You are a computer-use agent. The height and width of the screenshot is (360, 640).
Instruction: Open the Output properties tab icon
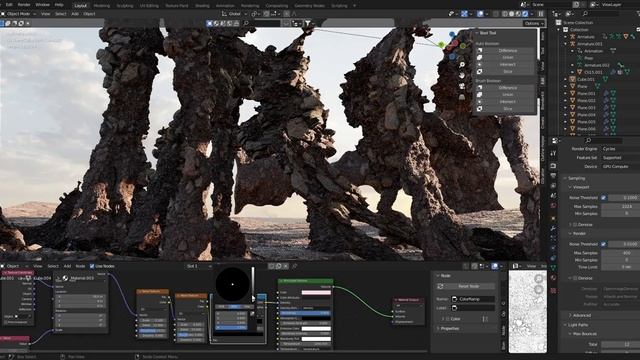pyautogui.click(x=553, y=176)
